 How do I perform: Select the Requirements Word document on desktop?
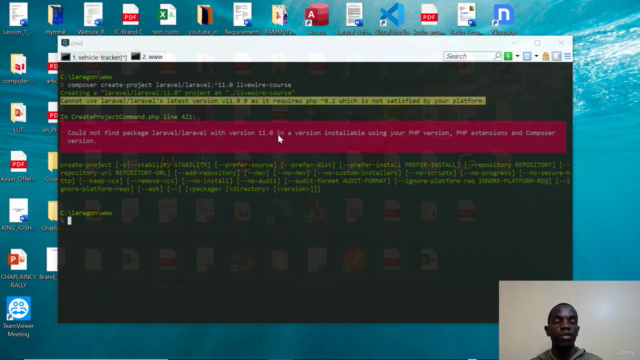pos(242,19)
